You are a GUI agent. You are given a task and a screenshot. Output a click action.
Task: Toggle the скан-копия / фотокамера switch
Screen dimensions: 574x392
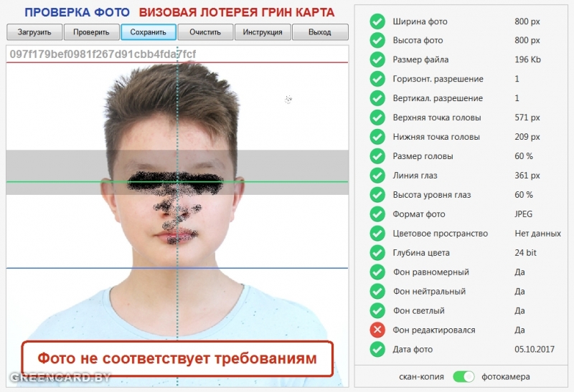(x=464, y=376)
